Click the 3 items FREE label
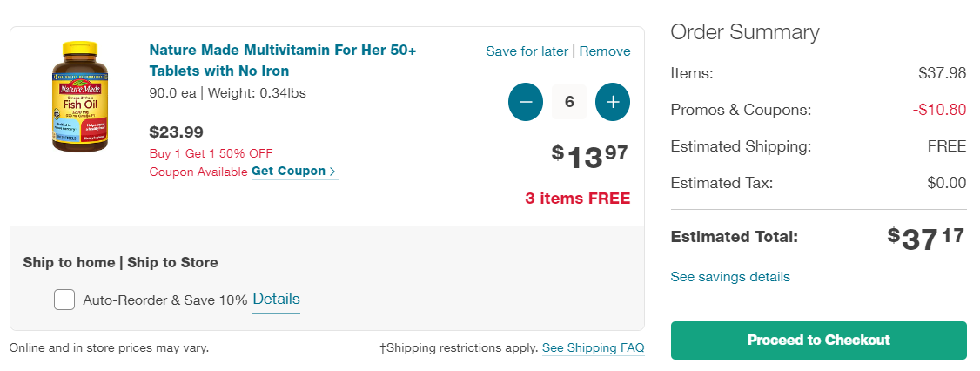The height and width of the screenshot is (371, 980). point(578,199)
